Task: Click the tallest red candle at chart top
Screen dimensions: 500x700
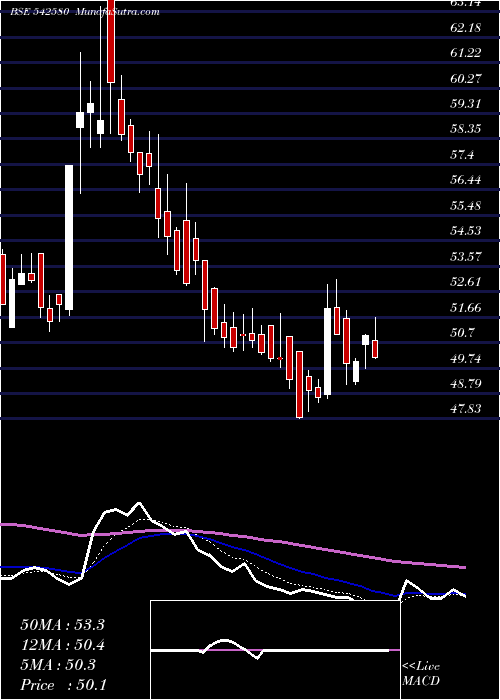Action: coord(111,41)
